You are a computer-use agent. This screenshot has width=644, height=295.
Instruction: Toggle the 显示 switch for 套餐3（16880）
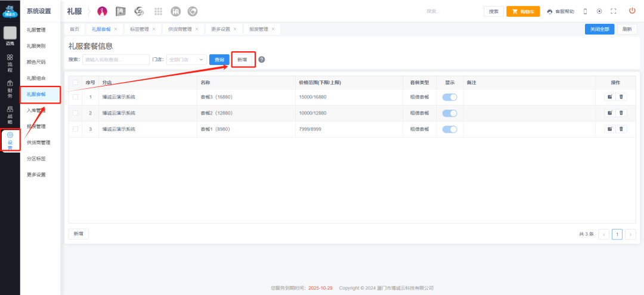450,97
